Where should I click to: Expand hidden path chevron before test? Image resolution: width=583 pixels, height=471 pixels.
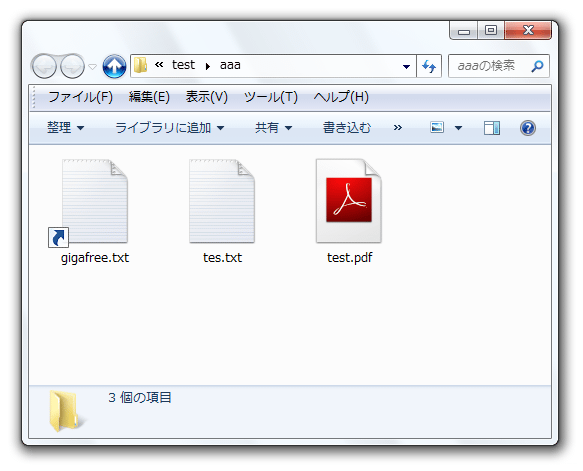click(159, 65)
